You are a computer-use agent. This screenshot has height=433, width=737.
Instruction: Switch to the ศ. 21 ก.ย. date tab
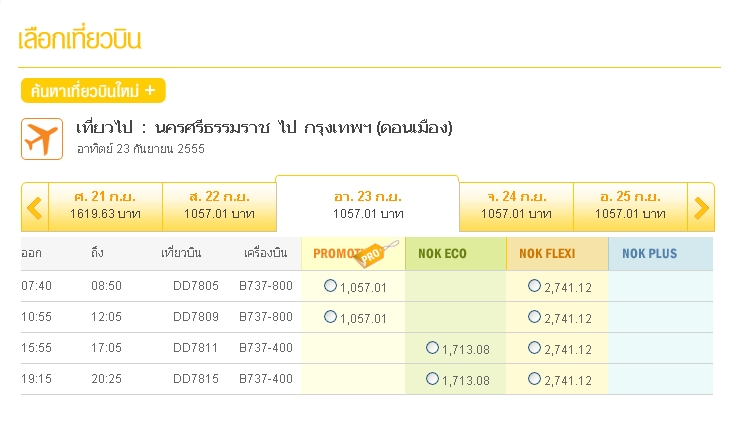104,205
